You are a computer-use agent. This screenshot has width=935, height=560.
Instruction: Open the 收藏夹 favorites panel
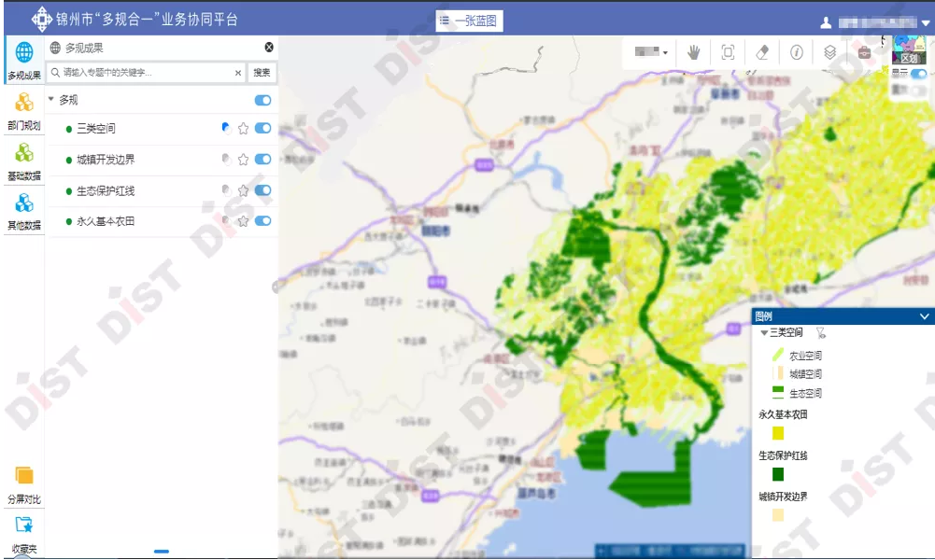(x=22, y=529)
